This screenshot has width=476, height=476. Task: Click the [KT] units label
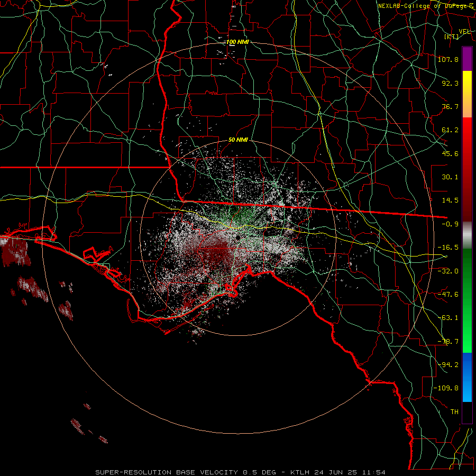[x=452, y=36]
